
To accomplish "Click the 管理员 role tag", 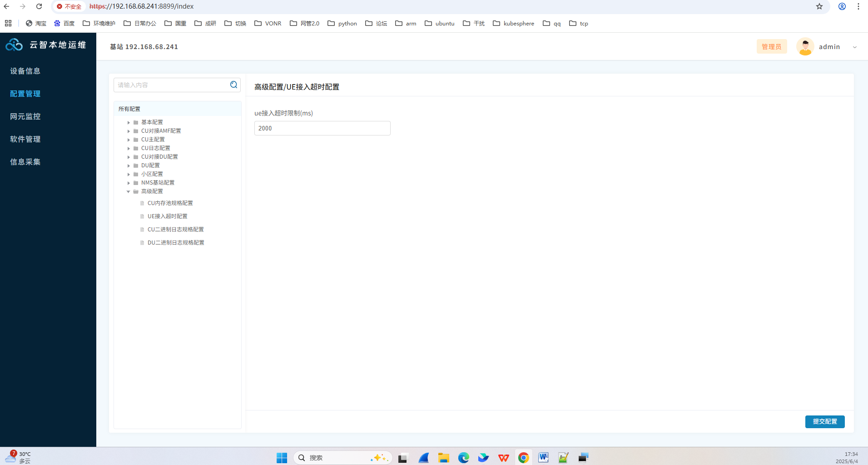I will tap(771, 46).
